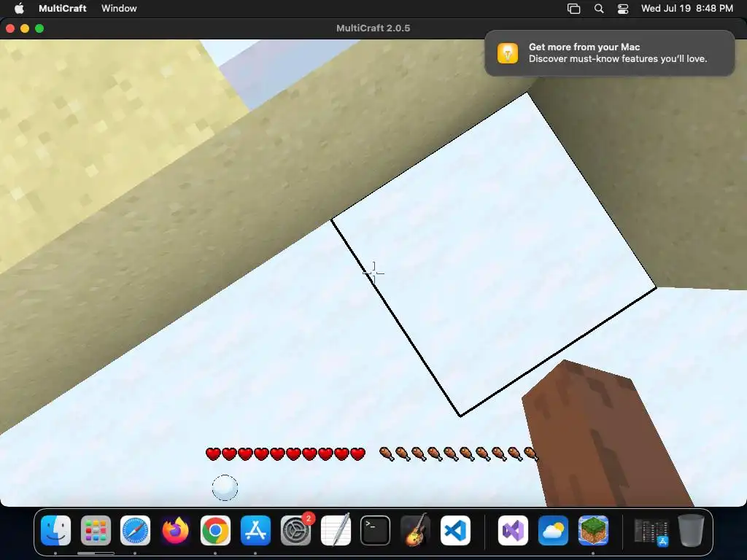Open the MultiCraft app menu
The image size is (747, 560).
[63, 8]
